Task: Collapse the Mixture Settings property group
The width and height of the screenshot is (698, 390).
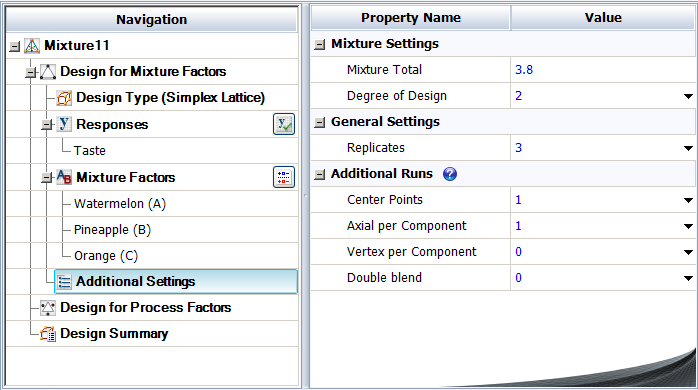Action: (319, 45)
